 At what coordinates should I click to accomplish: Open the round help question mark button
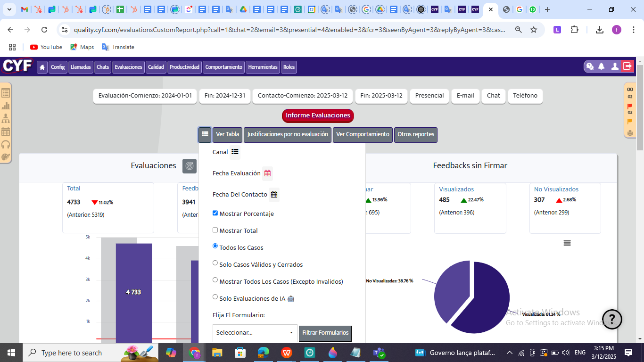tap(612, 319)
